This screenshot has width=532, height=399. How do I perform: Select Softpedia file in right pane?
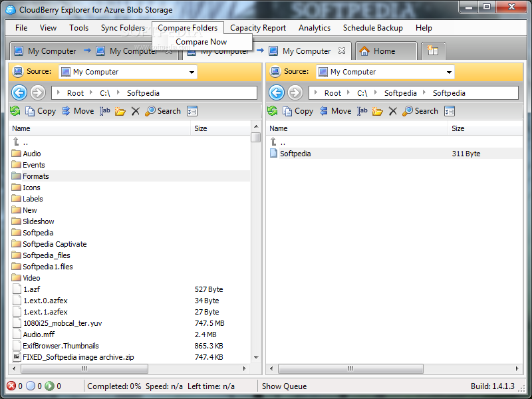coord(395,154)
